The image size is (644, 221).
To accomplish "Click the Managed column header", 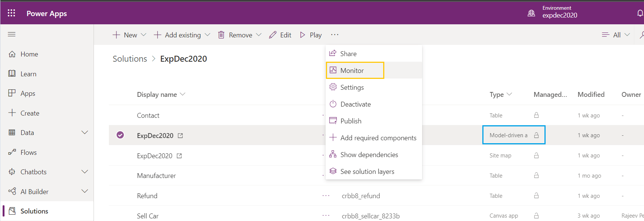I will point(550,95).
